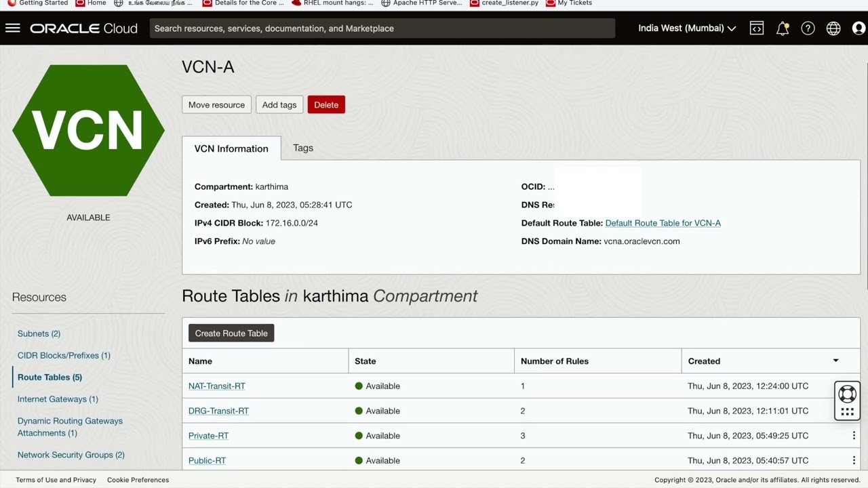Screen dimensions: 868x488
Task: Switch to the Tags tab
Action: (303, 148)
